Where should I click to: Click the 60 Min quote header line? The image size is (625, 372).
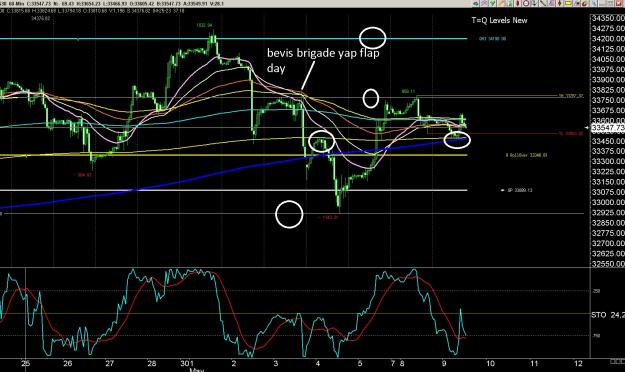[112, 4]
